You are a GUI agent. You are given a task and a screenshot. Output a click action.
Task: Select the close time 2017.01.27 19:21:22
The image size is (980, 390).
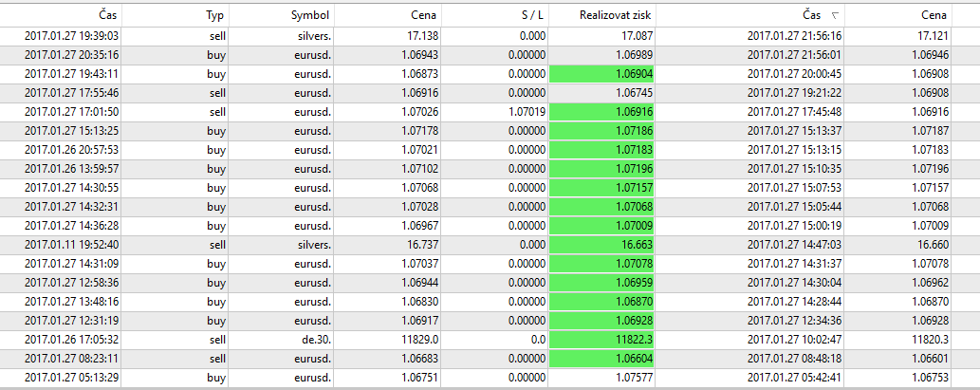tap(794, 94)
